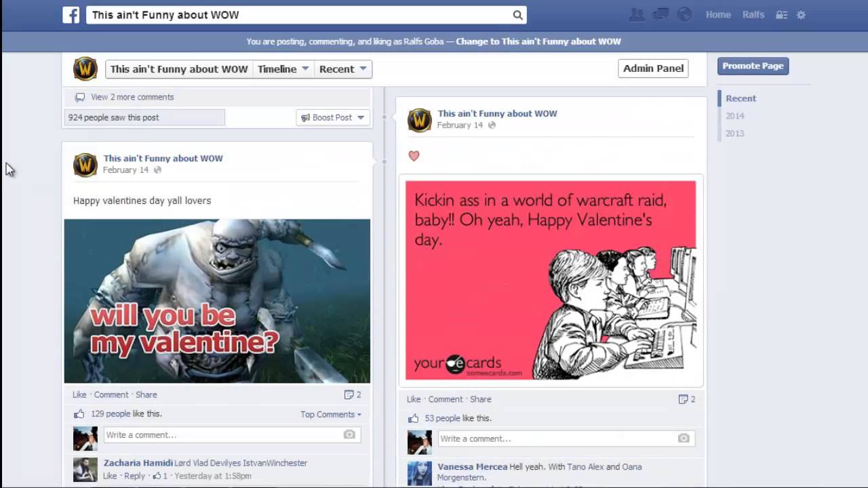Open Boost Post dropdown
Image resolution: width=868 pixels, height=488 pixels.
(361, 117)
